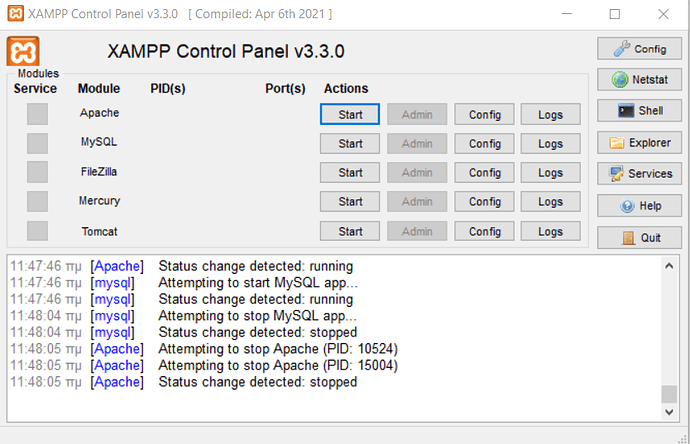
Task: Open the Shell terminal icon
Action: (x=626, y=110)
